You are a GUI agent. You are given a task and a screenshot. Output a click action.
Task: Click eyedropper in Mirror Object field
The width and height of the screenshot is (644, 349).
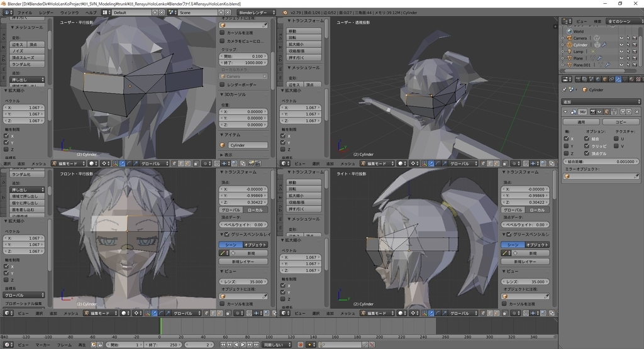click(636, 176)
